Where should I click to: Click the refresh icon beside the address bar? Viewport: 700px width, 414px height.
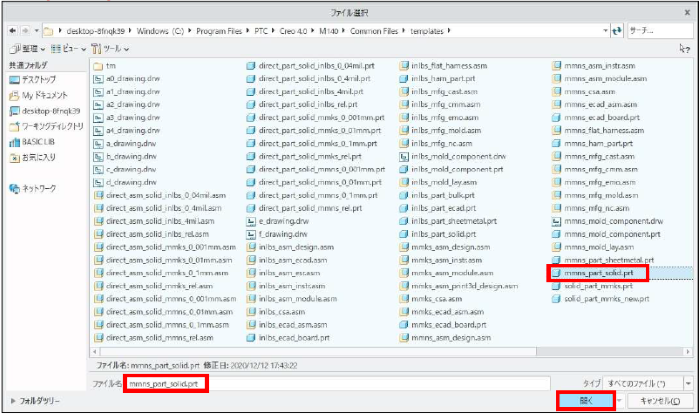(615, 30)
